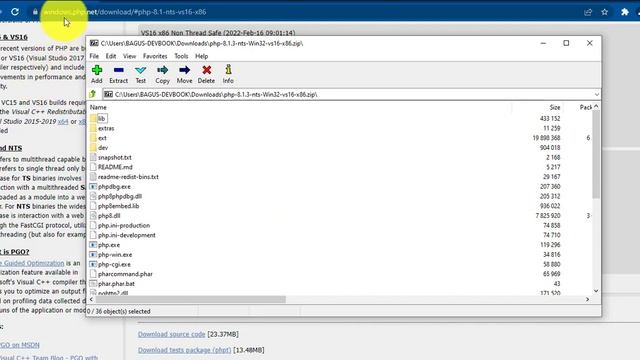640x360 pixels.
Task: Open browser extensions puzzle icon
Action: coord(624,12)
